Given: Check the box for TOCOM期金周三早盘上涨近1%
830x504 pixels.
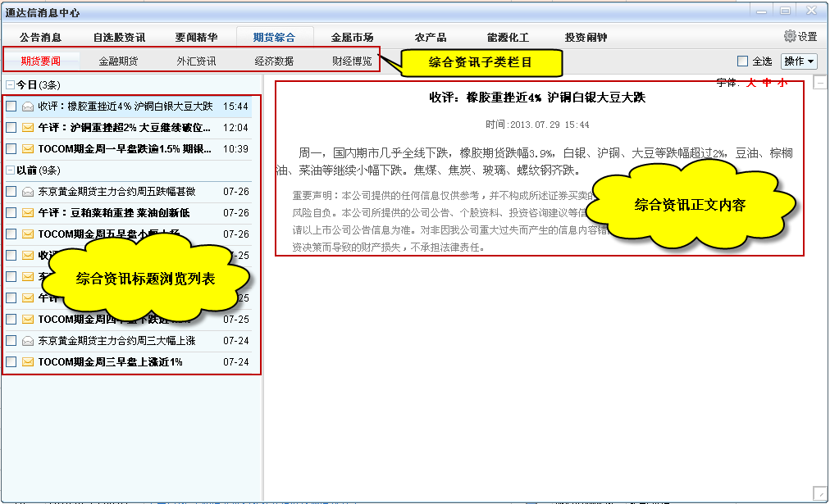Looking at the screenshot, I should coord(11,362).
